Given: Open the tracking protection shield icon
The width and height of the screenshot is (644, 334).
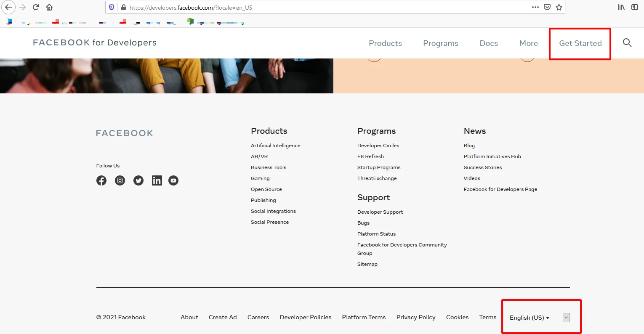Looking at the screenshot, I should 112,7.
